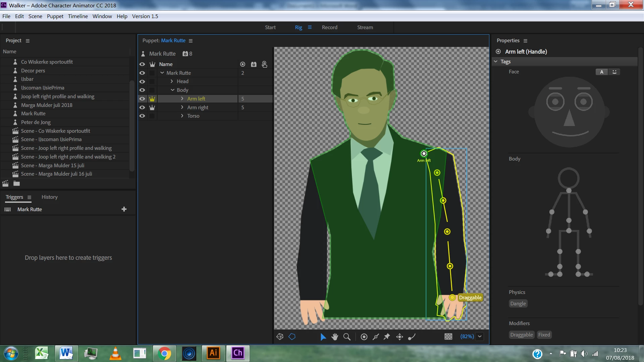
Task: Open the zoom percentage dropdown
Action: point(480,337)
